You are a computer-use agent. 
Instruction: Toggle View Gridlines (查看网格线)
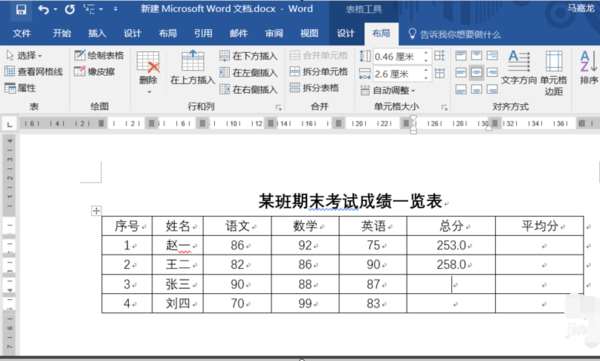point(34,72)
